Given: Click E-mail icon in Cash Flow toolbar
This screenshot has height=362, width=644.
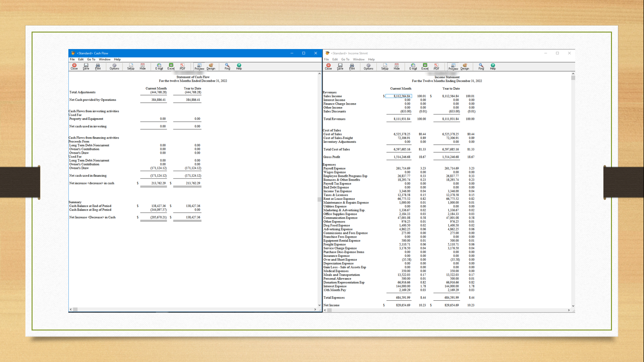Looking at the screenshot, I should [159, 66].
